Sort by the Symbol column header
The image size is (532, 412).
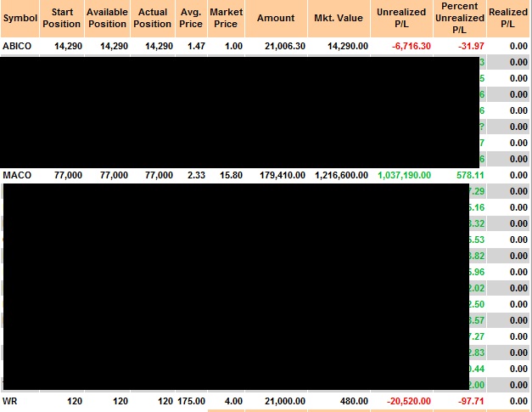[20, 18]
